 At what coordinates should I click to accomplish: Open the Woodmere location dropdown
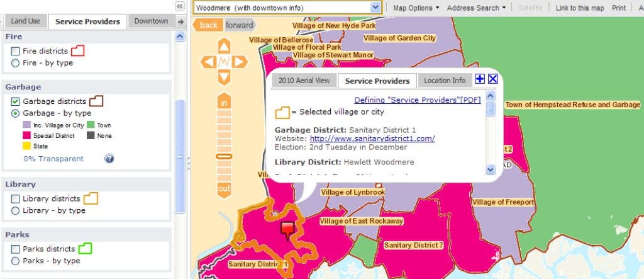tap(375, 8)
